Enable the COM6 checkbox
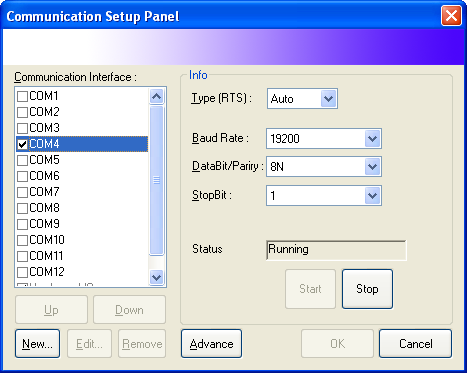 (x=22, y=176)
